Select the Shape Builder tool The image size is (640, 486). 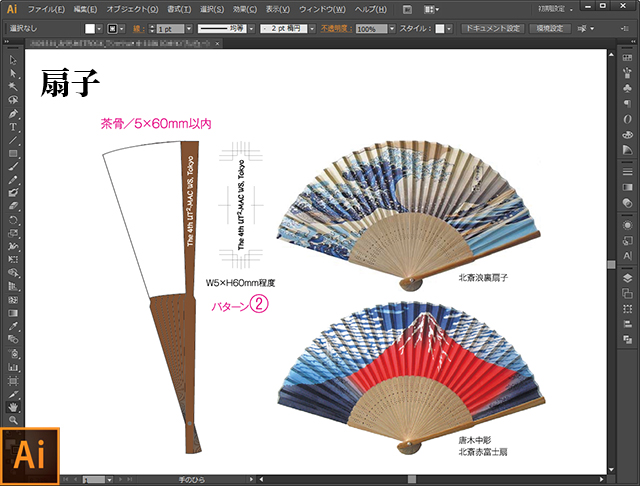point(13,273)
